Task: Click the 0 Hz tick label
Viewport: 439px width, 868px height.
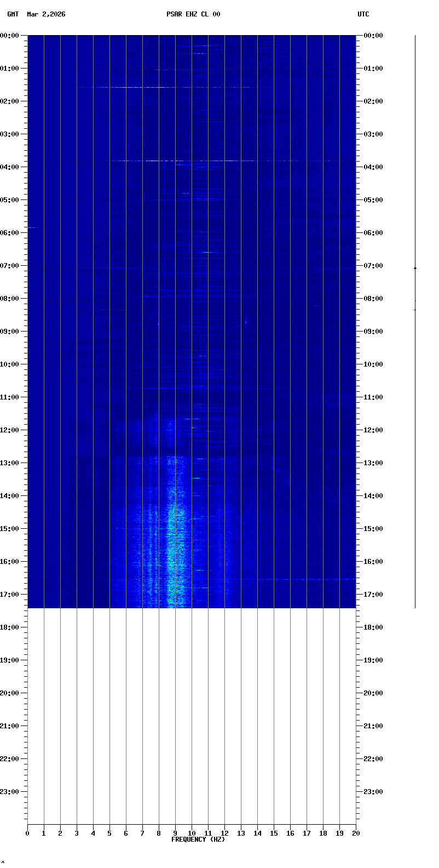Action: (27, 833)
